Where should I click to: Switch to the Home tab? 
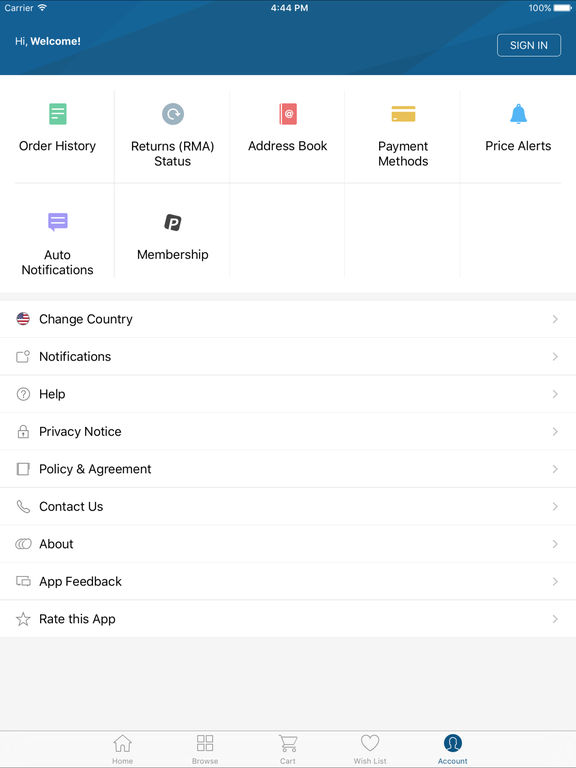click(122, 749)
